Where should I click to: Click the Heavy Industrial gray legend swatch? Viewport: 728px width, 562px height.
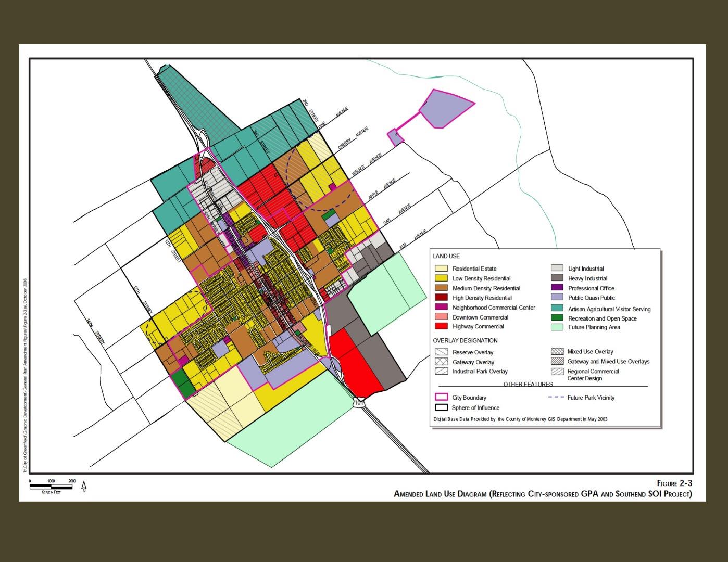coord(557,278)
